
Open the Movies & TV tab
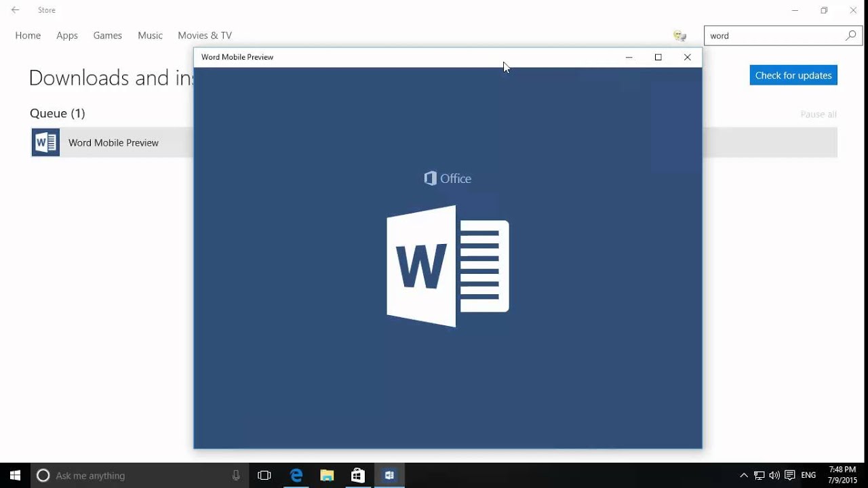tap(205, 35)
